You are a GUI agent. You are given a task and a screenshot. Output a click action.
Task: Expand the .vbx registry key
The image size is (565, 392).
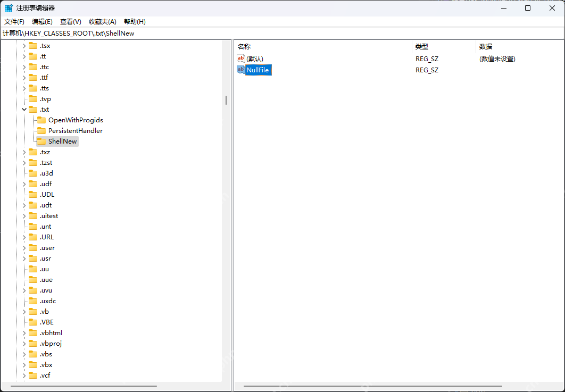click(24, 365)
